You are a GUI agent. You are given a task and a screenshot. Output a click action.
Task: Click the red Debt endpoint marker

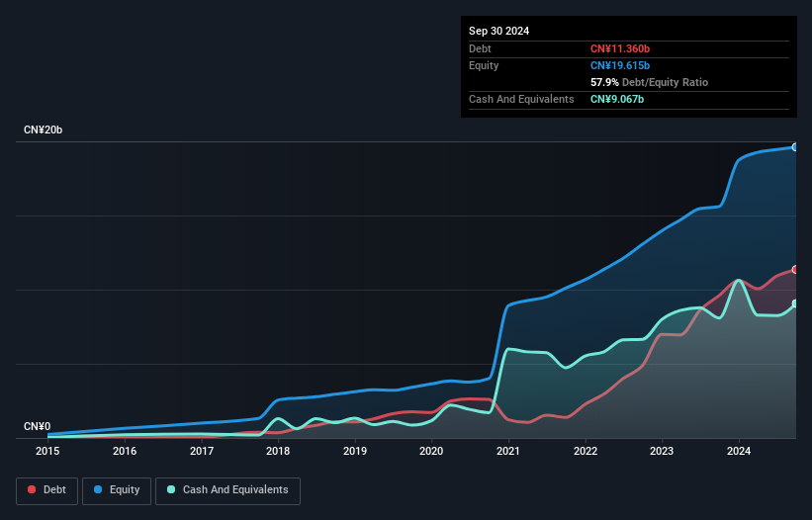click(x=795, y=270)
